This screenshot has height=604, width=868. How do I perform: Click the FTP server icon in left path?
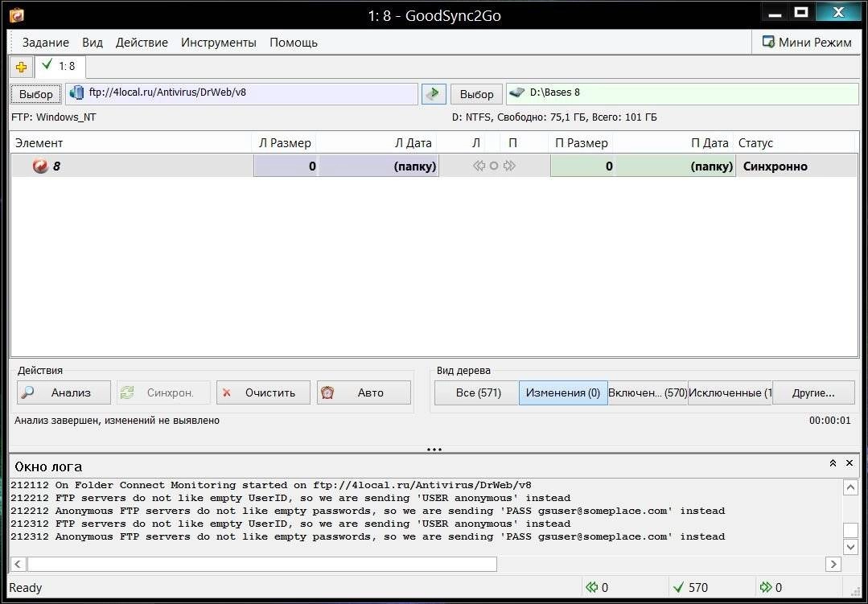click(77, 93)
